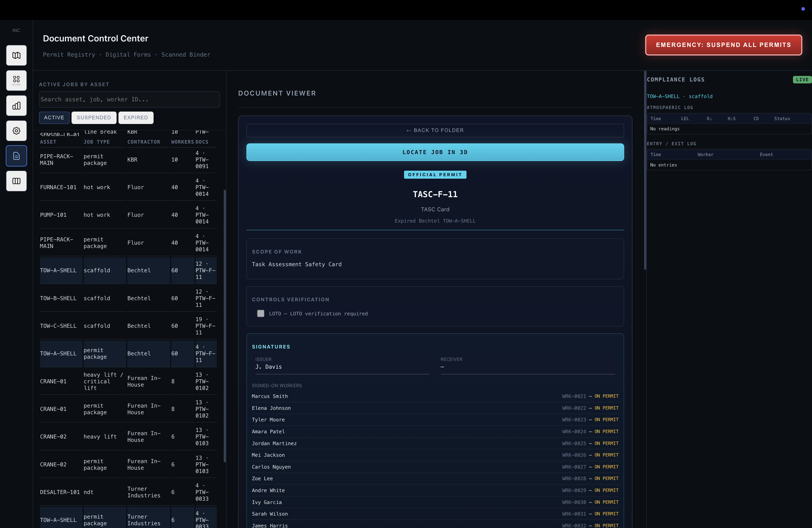
Task: Click Emergency: Suspend All Permits button
Action: 723,45
